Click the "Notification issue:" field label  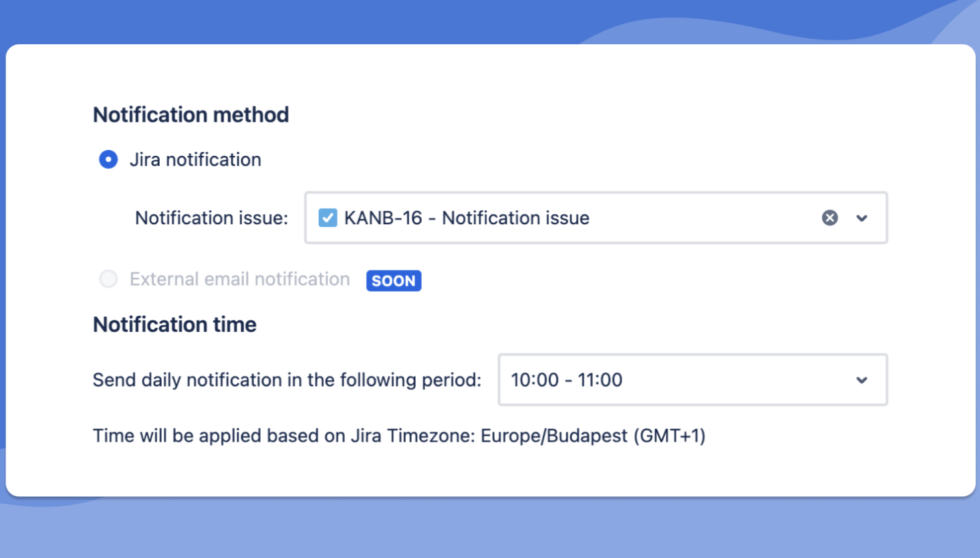211,218
